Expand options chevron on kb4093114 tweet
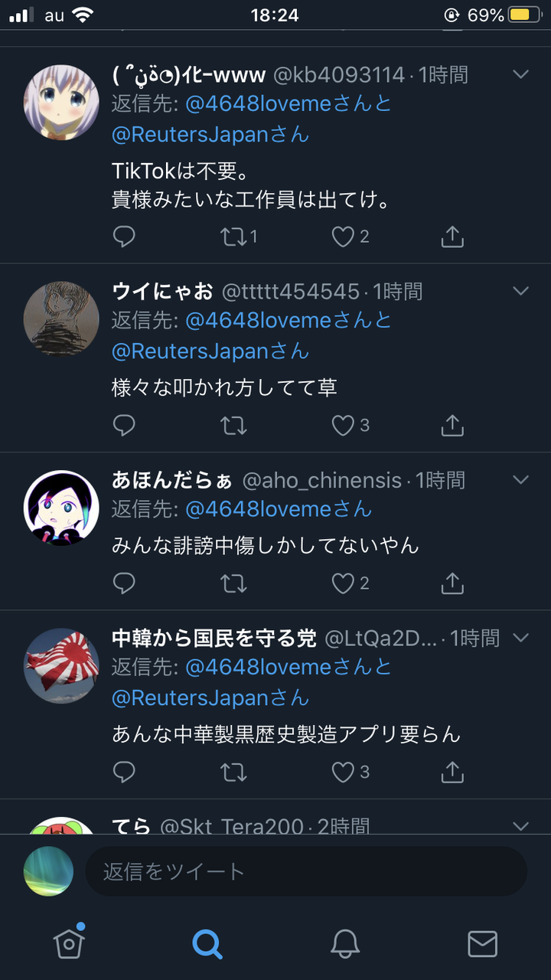The image size is (551, 980). (x=520, y=74)
